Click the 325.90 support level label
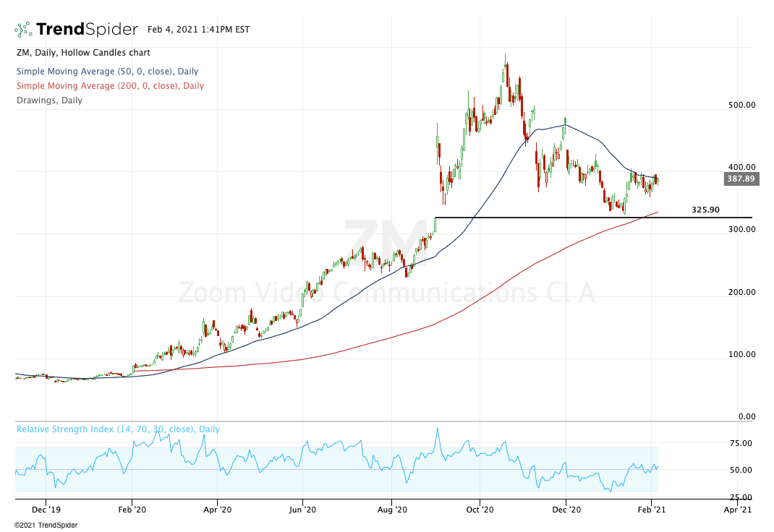 [x=705, y=210]
